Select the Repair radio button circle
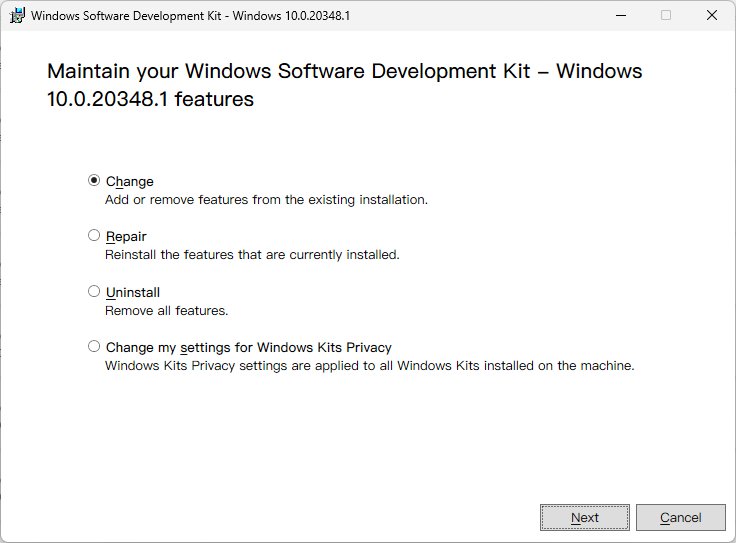Viewport: 736px width, 543px height. pyautogui.click(x=94, y=236)
